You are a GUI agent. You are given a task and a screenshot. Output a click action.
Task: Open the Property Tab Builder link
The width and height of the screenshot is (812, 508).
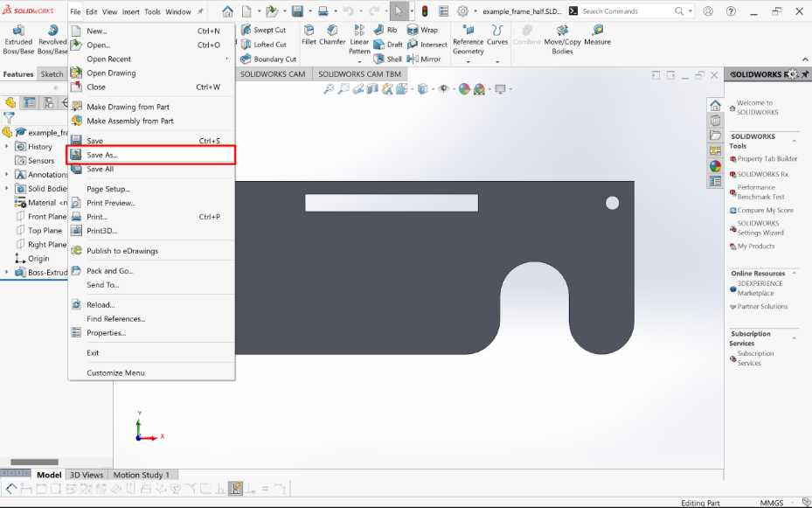coord(767,159)
